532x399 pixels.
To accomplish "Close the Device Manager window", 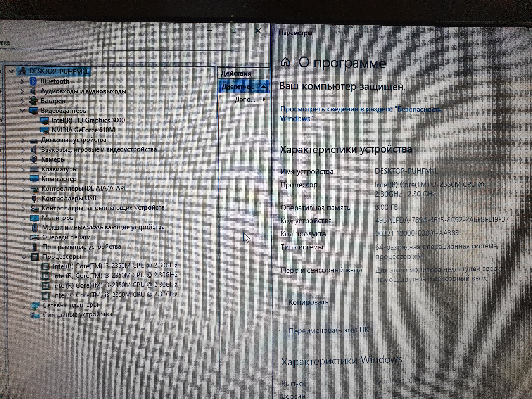I will (x=258, y=30).
